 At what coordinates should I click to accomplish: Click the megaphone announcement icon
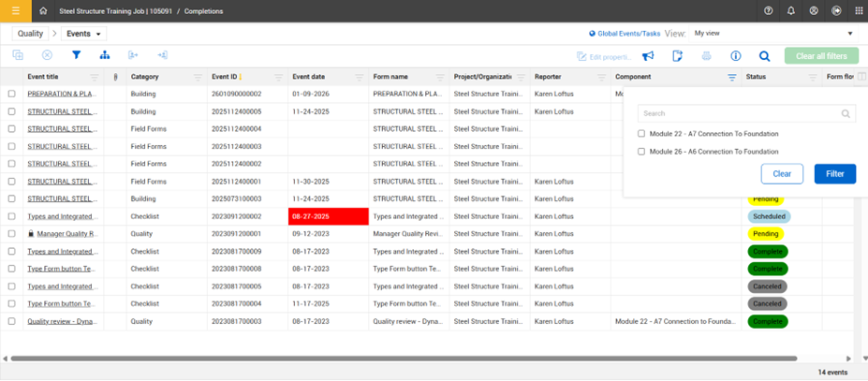click(648, 56)
